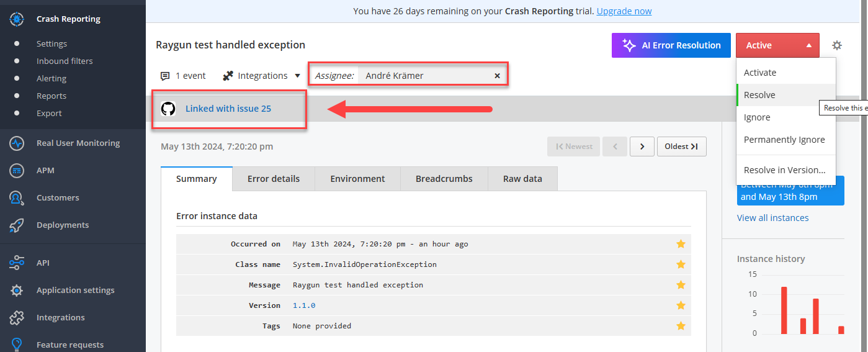Switch to the Environment tab

pyautogui.click(x=357, y=179)
